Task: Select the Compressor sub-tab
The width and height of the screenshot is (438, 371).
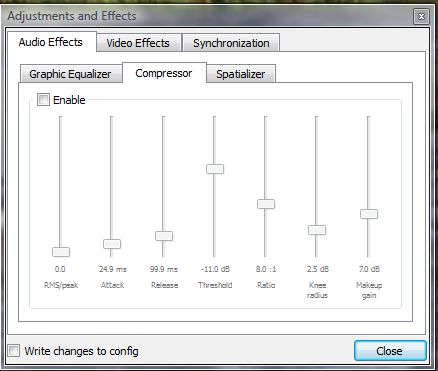Action: (164, 73)
